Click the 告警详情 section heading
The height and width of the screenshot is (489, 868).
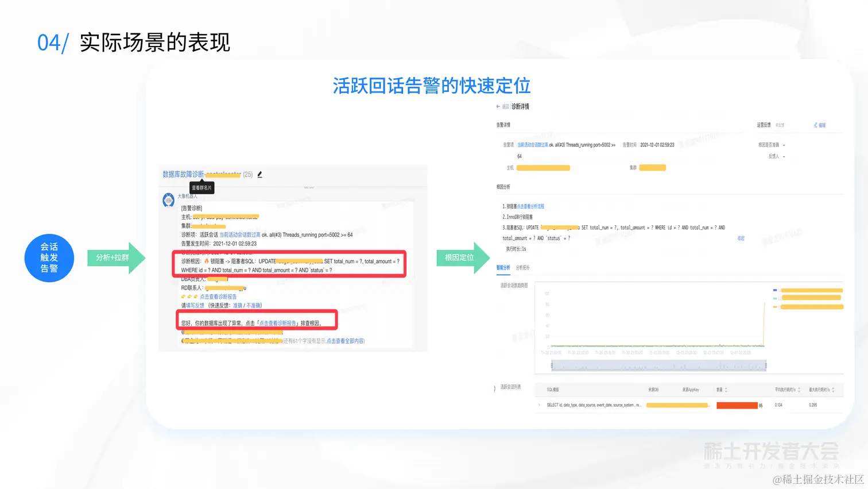[503, 125]
